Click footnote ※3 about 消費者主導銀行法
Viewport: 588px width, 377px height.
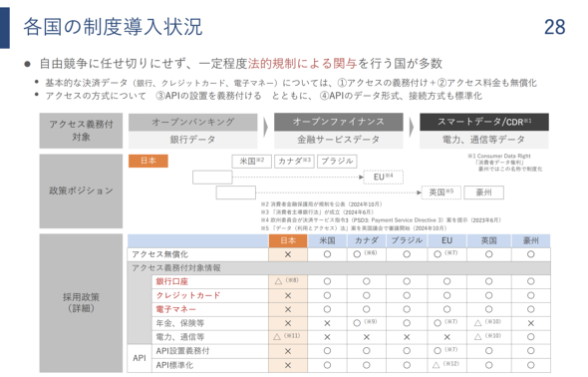coord(317,212)
